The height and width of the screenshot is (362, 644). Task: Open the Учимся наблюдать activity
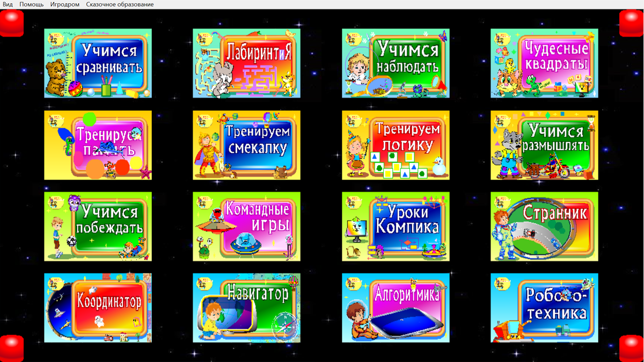pyautogui.click(x=395, y=63)
